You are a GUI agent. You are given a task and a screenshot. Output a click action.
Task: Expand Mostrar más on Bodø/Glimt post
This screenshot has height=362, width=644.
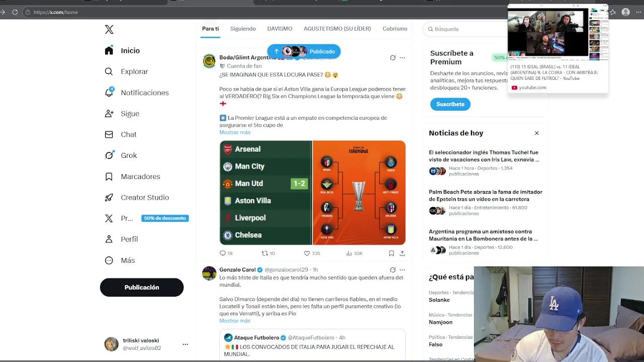click(235, 132)
